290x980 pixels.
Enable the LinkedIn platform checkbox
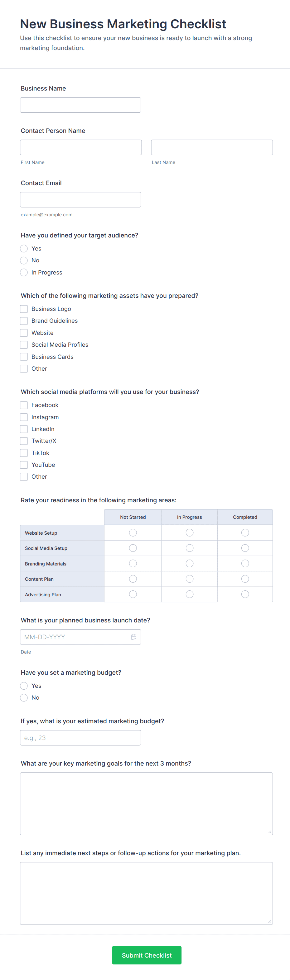pos(24,429)
